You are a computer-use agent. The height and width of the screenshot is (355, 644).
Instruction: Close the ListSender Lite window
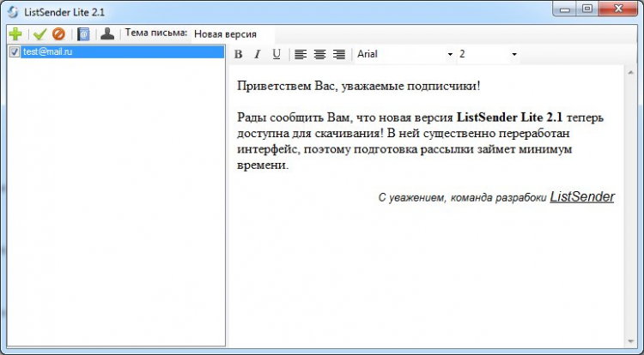(x=618, y=9)
